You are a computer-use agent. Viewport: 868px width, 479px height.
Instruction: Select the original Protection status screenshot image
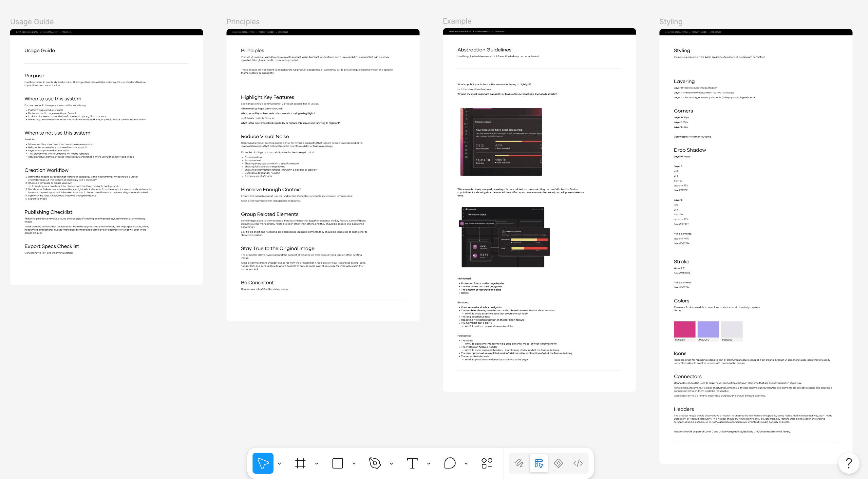(x=501, y=142)
